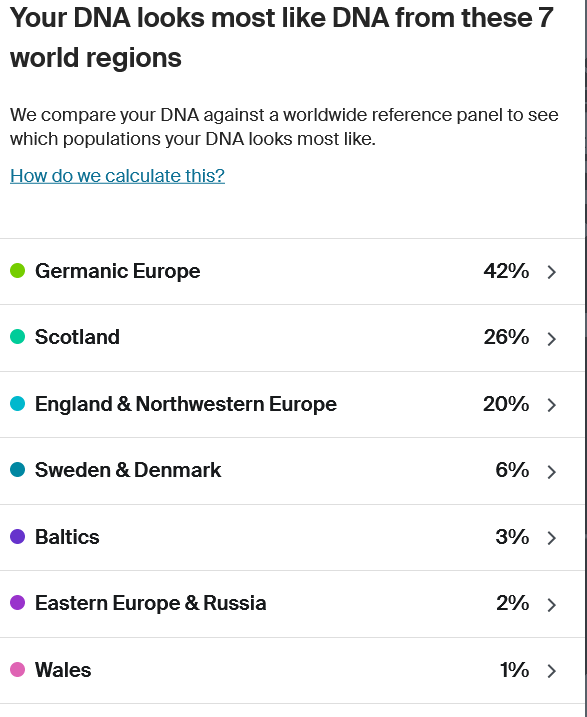
Task: Open the Wales 1% percentage value
Action: tap(514, 670)
